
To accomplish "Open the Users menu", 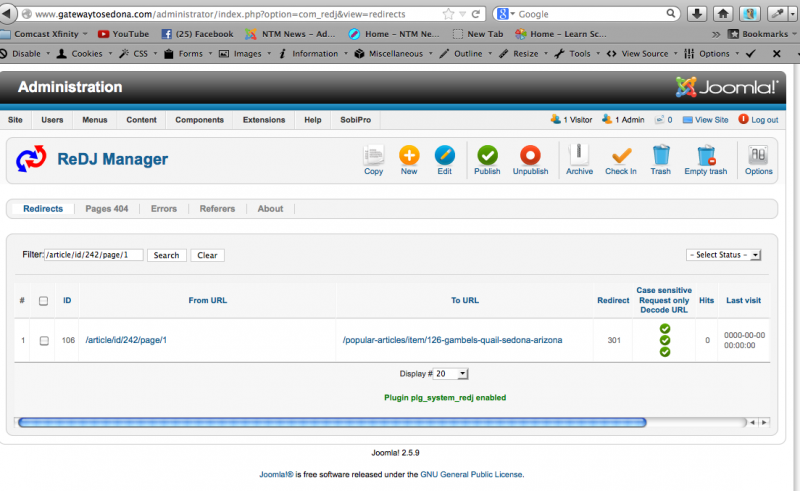I will coord(52,120).
